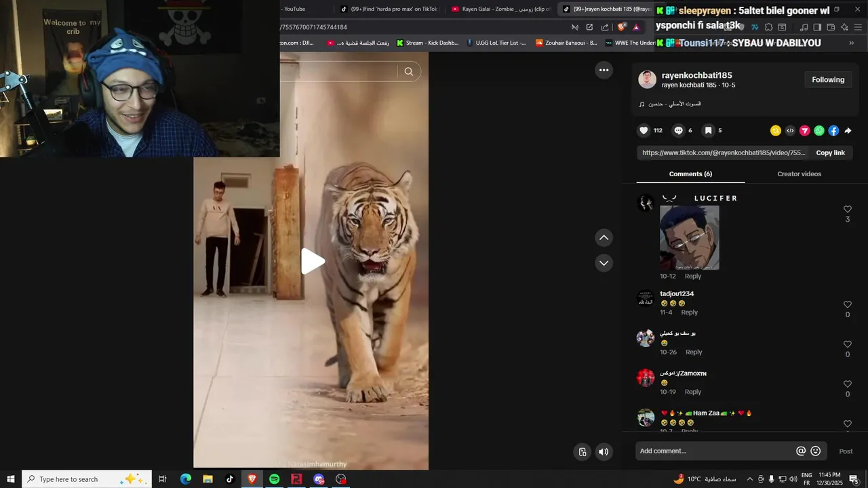Go to the previous video with up chevron

(x=604, y=238)
